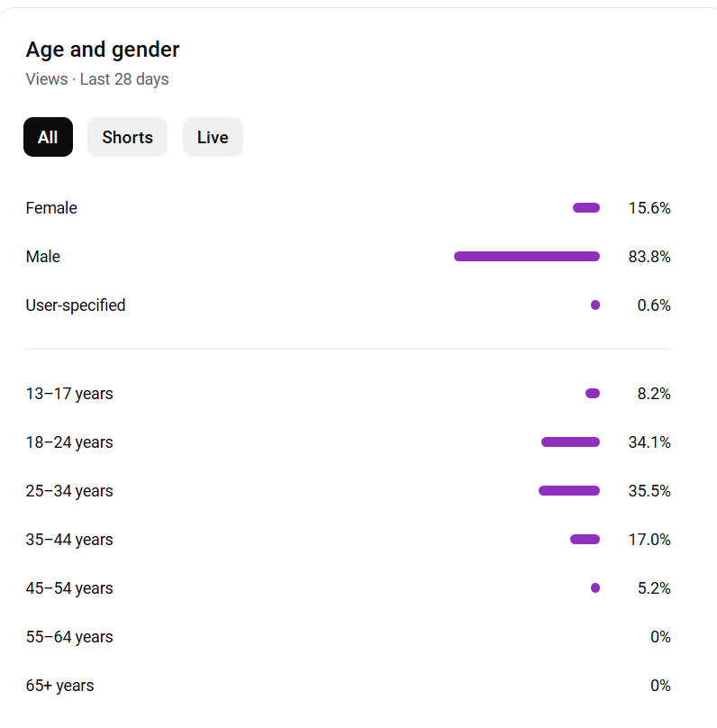This screenshot has width=717, height=728.
Task: Click the 35–44 years bar
Action: pyautogui.click(x=585, y=539)
